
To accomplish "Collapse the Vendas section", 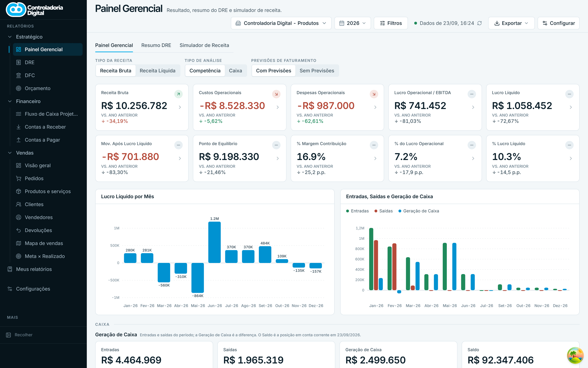I will point(10,153).
